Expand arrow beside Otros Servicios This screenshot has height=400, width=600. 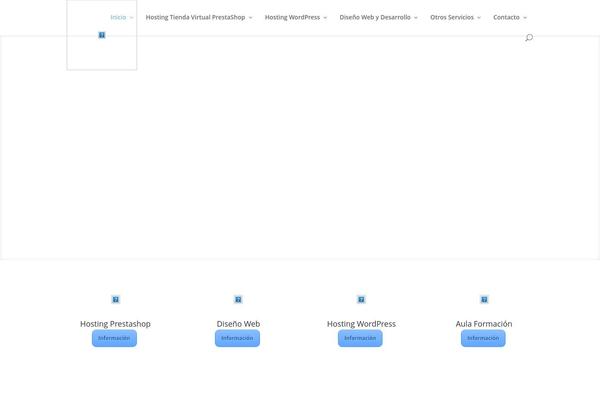[479, 18]
